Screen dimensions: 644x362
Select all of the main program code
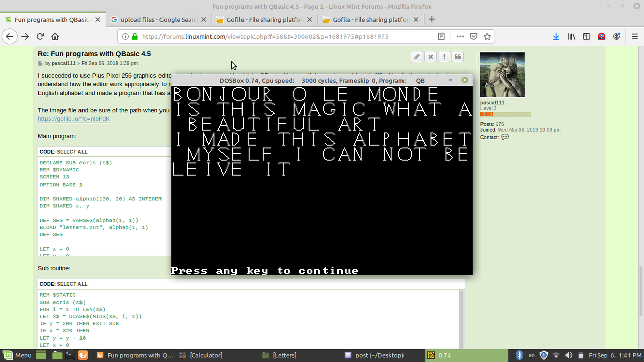(72, 152)
